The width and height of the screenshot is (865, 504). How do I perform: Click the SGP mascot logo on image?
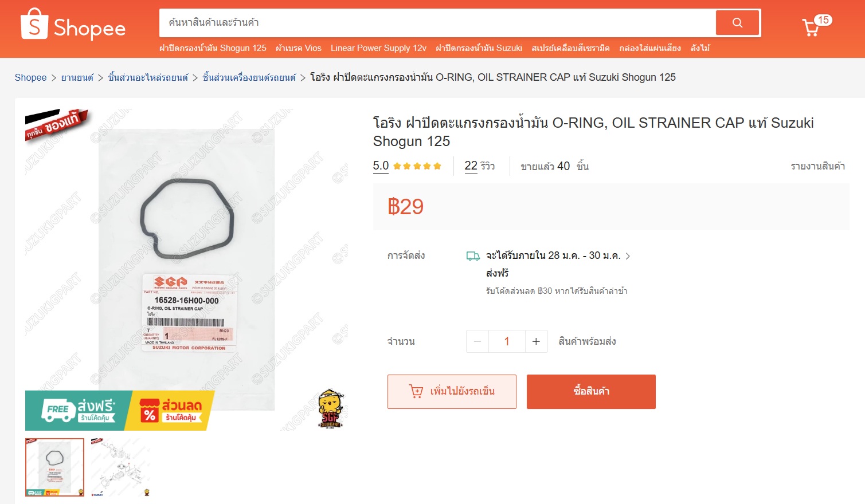(330, 409)
